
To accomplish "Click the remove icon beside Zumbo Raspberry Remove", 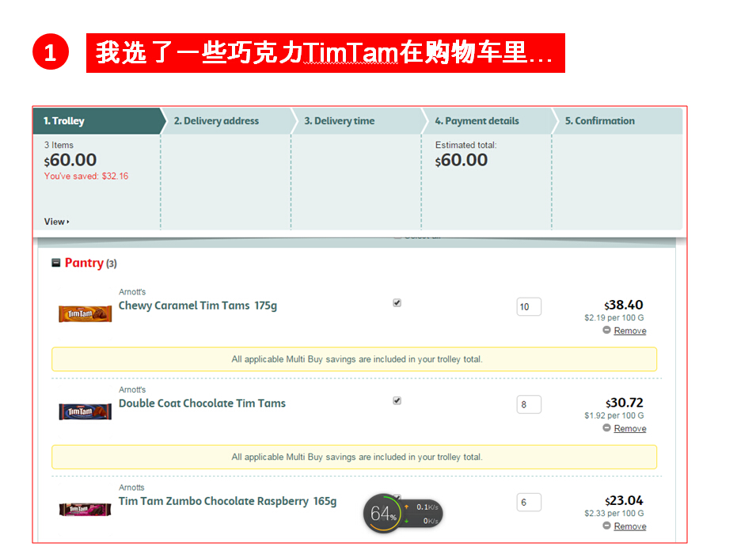I will [x=606, y=526].
